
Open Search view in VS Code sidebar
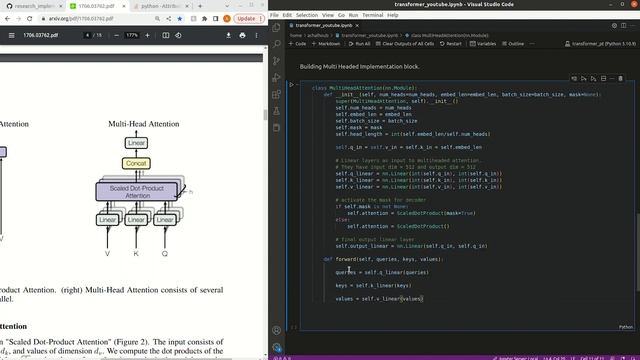(x=276, y=44)
